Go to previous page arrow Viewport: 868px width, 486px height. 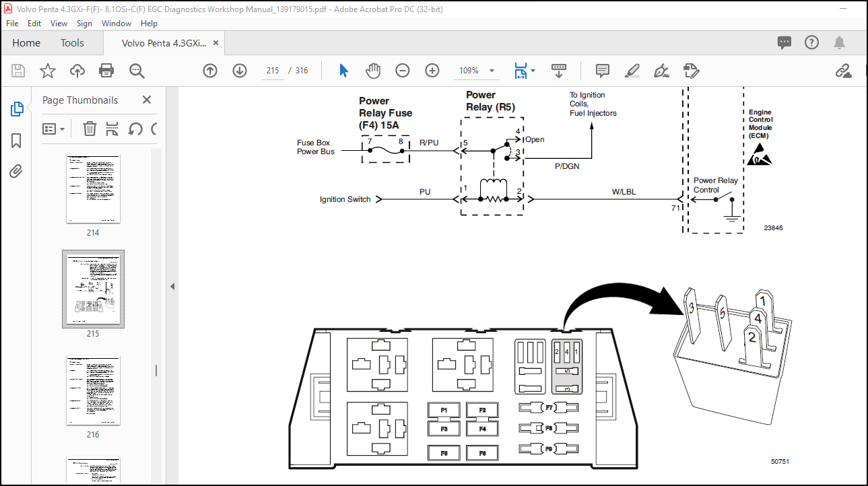pyautogui.click(x=210, y=71)
